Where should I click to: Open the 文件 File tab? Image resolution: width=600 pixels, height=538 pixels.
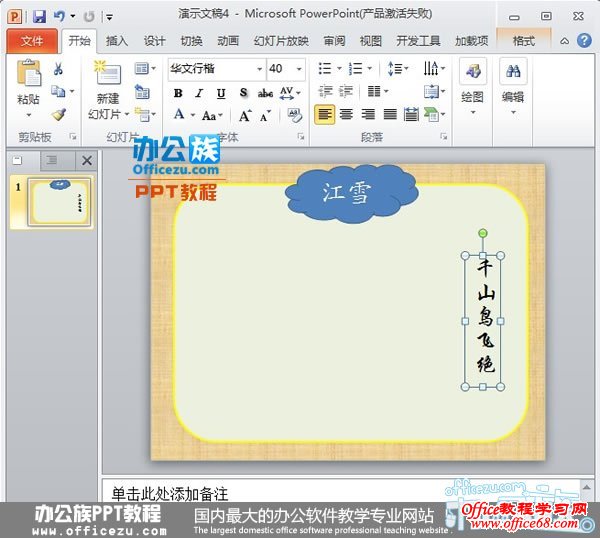32,41
